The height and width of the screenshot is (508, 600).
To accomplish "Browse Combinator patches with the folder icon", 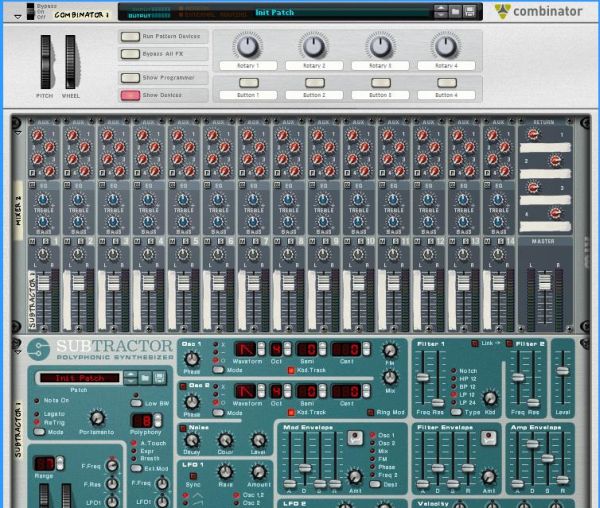I will pyautogui.click(x=455, y=11).
